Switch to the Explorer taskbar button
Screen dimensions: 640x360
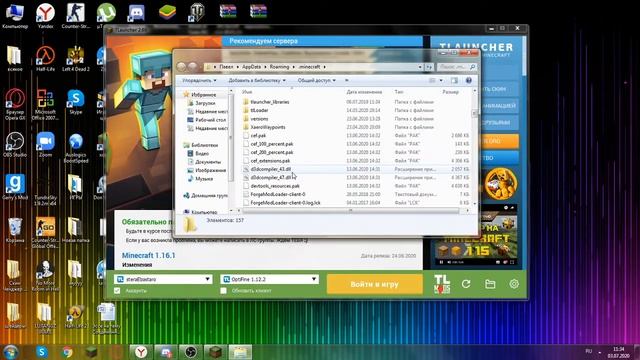pos(240,351)
